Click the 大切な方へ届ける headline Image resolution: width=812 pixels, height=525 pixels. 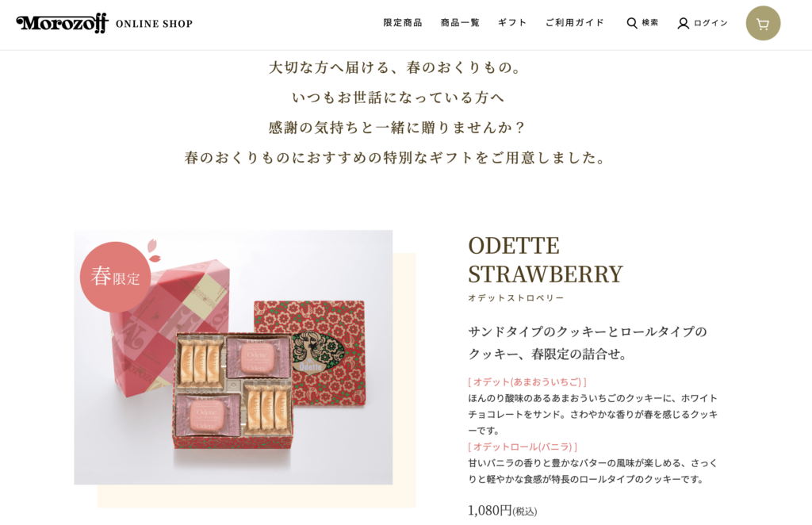pyautogui.click(x=396, y=67)
